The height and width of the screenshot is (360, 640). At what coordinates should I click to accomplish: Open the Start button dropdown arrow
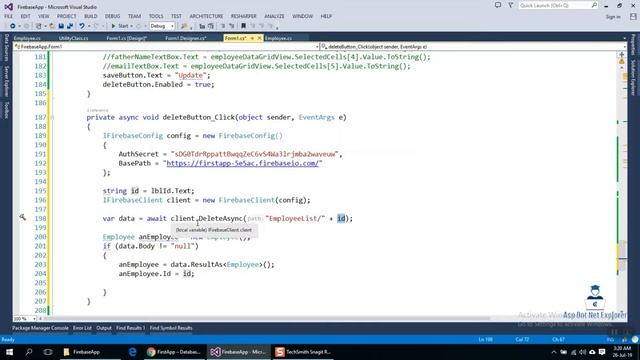coord(131,26)
